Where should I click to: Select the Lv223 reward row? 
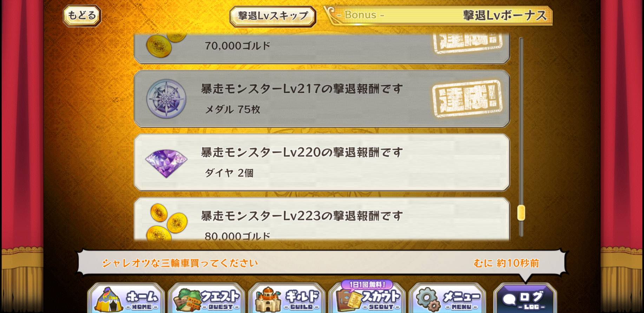click(322, 219)
